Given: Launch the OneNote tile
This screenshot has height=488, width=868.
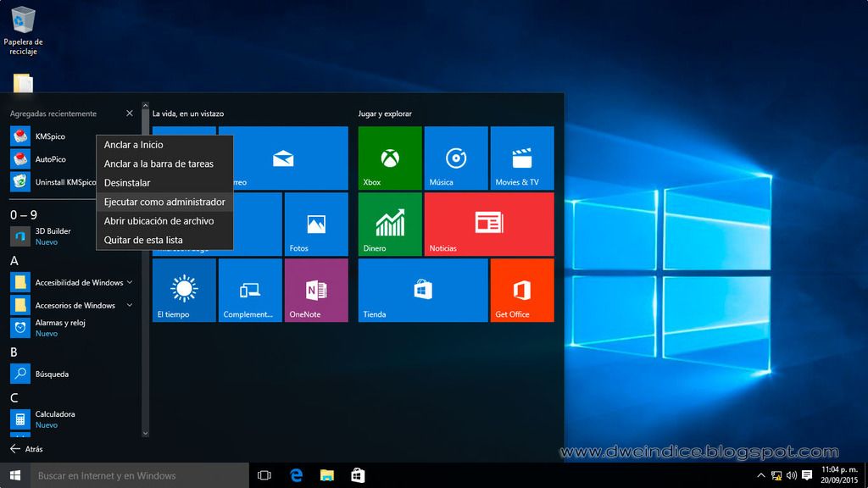Looking at the screenshot, I should (316, 290).
